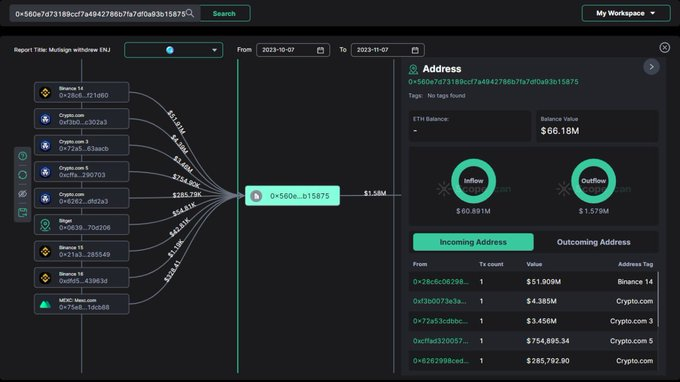Switch to Incoming Address tab
The width and height of the screenshot is (680, 382).
tap(473, 242)
